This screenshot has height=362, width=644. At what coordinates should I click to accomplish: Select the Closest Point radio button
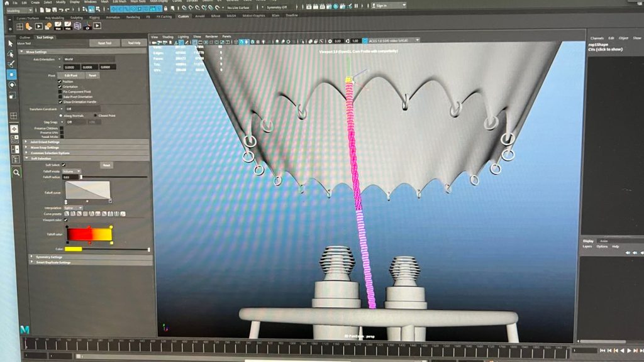pyautogui.click(x=96, y=116)
